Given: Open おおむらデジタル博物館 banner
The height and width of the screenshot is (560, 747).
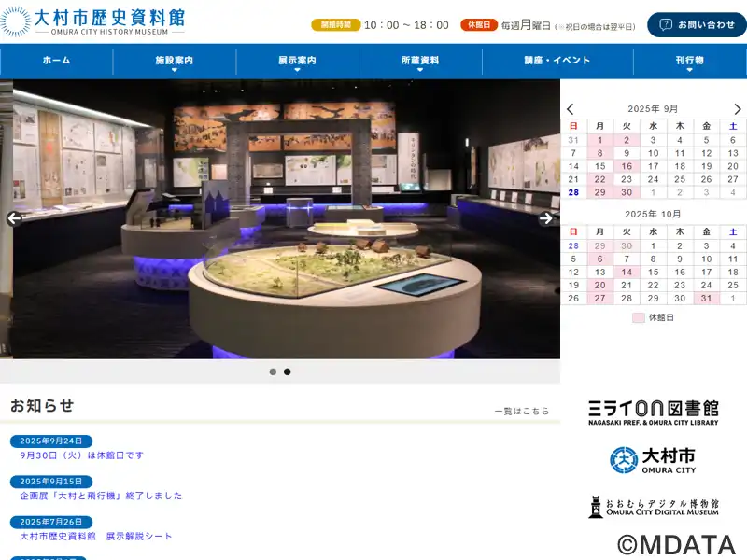Looking at the screenshot, I should tap(653, 507).
